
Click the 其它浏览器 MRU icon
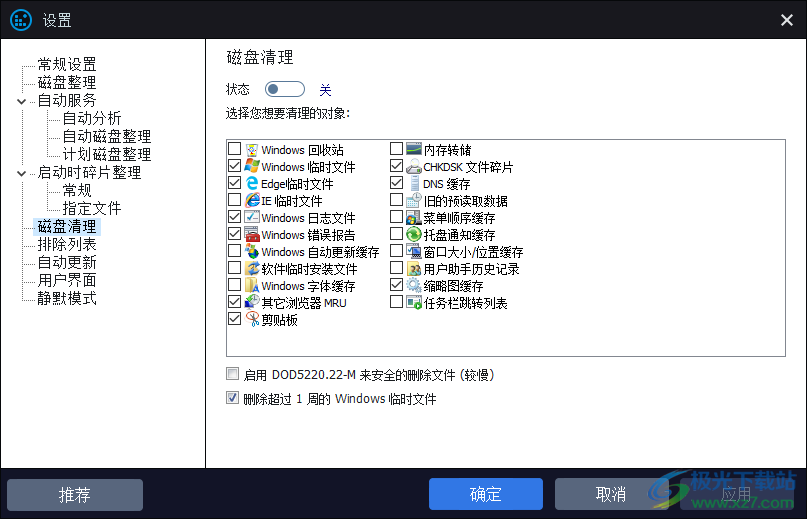coord(252,302)
